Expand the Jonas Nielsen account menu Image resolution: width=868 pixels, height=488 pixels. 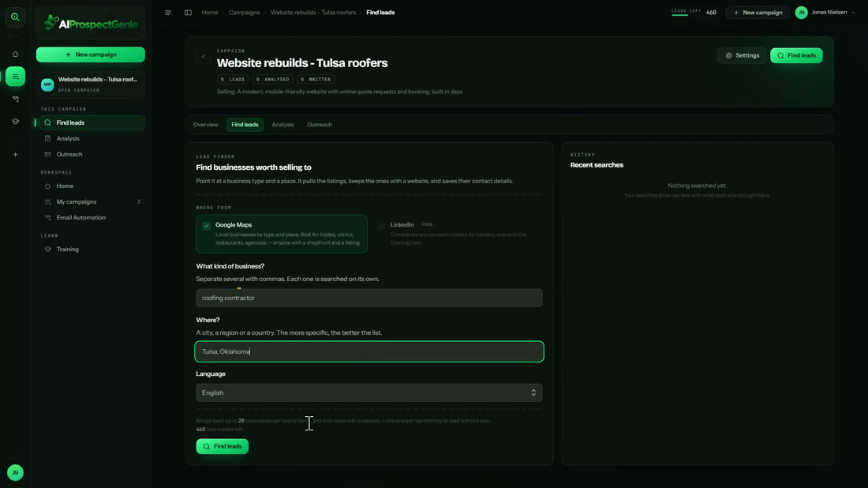click(825, 12)
